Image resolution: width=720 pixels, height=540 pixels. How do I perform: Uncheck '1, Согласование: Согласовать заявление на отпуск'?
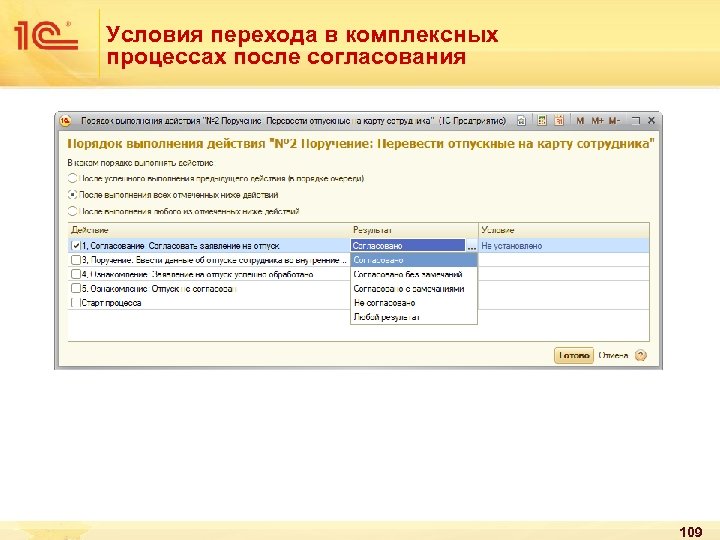click(76, 246)
